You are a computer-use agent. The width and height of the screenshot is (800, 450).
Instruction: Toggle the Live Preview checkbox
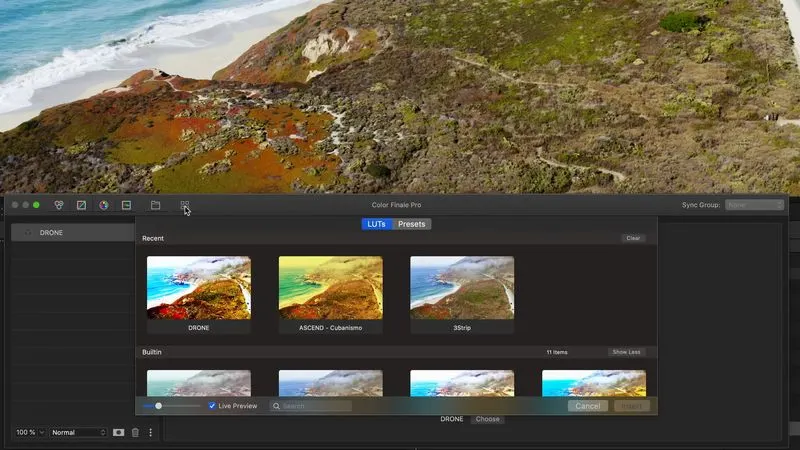[212, 406]
